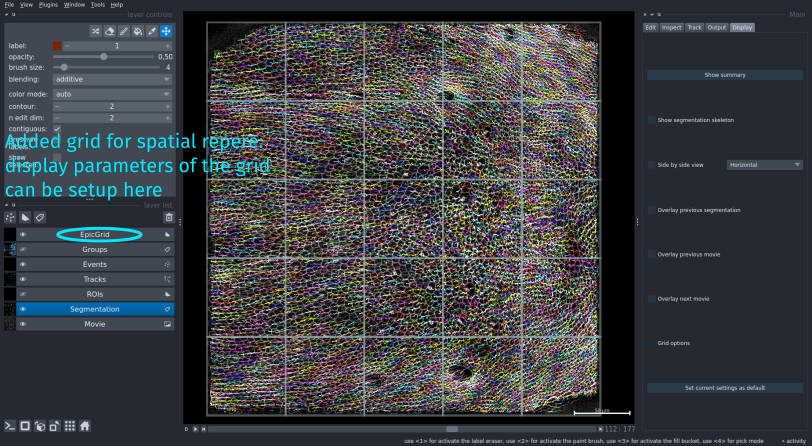Select the paint bucket fill tool
The width and height of the screenshot is (812, 446).
pos(137,31)
